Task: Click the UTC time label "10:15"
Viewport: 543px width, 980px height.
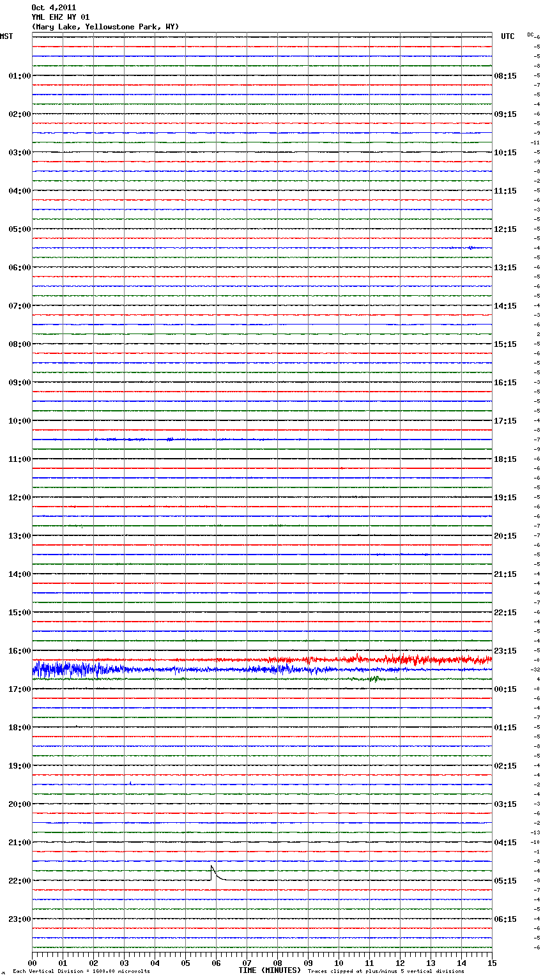Action: [505, 153]
